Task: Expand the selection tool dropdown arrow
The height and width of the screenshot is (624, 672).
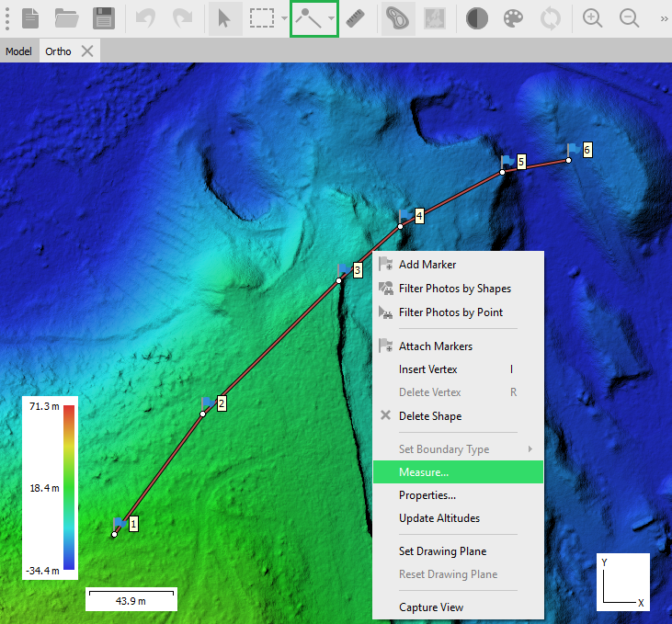Action: click(284, 18)
